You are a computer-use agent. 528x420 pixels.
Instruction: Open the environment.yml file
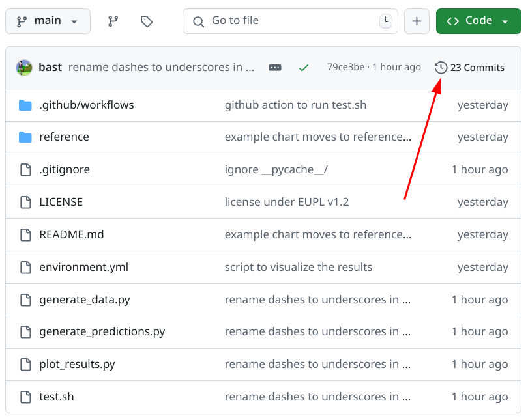pos(83,267)
